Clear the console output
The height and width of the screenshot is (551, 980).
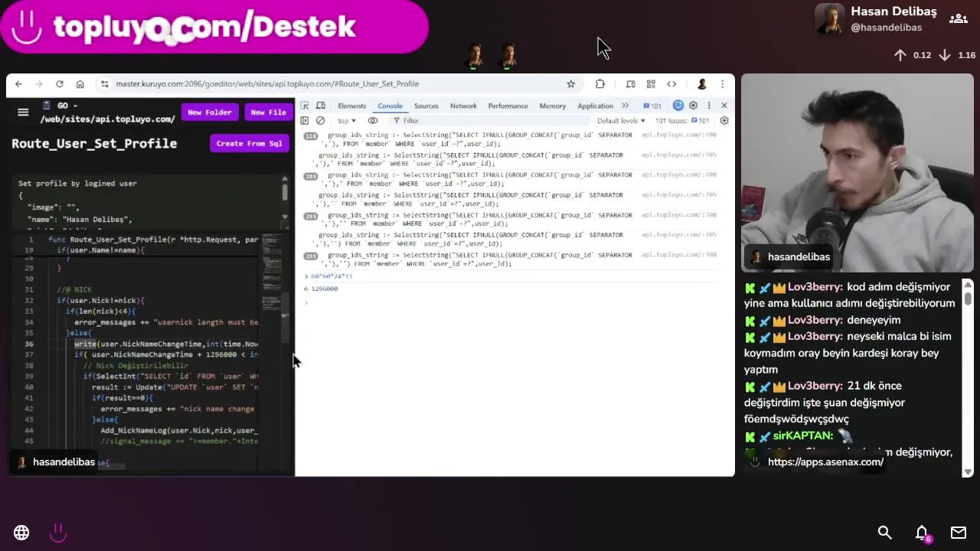coord(321,121)
